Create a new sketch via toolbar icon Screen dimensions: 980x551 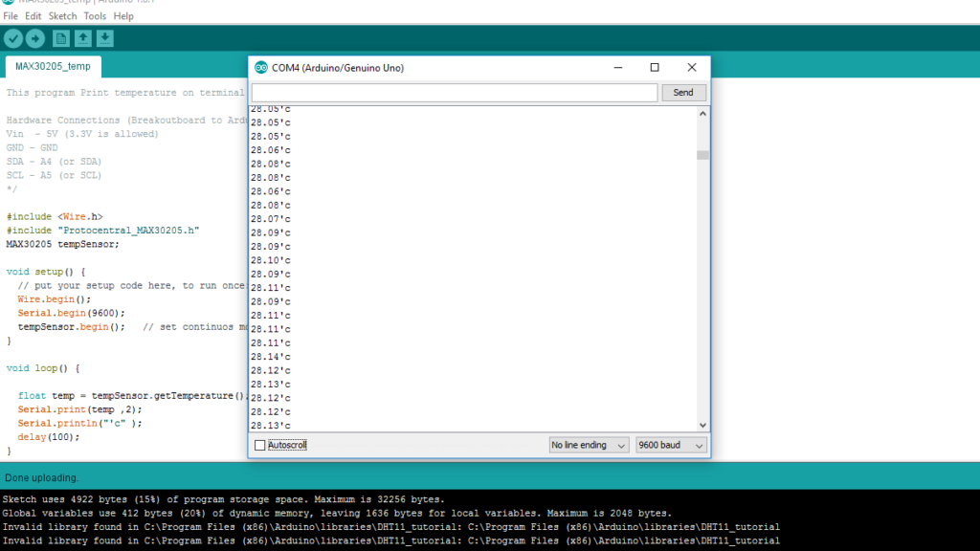pyautogui.click(x=61, y=38)
